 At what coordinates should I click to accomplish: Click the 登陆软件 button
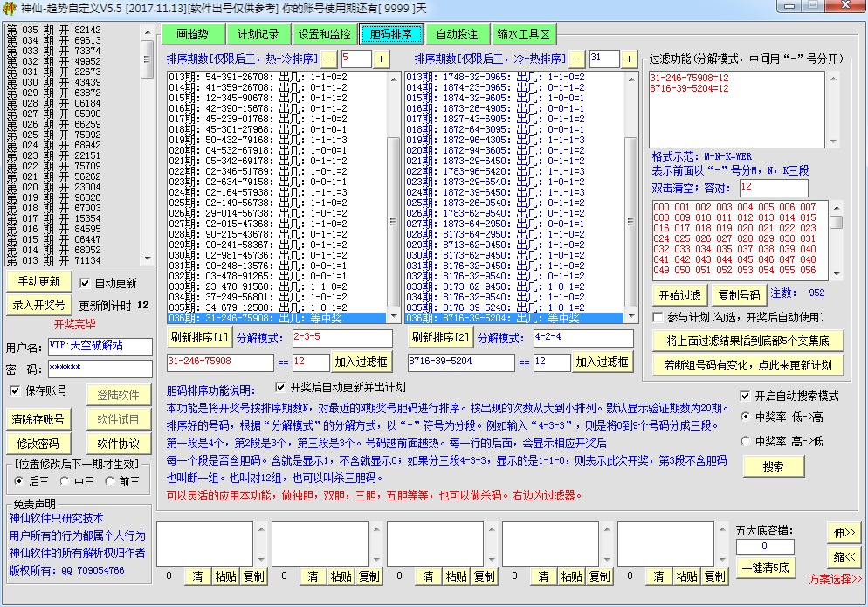click(x=118, y=394)
